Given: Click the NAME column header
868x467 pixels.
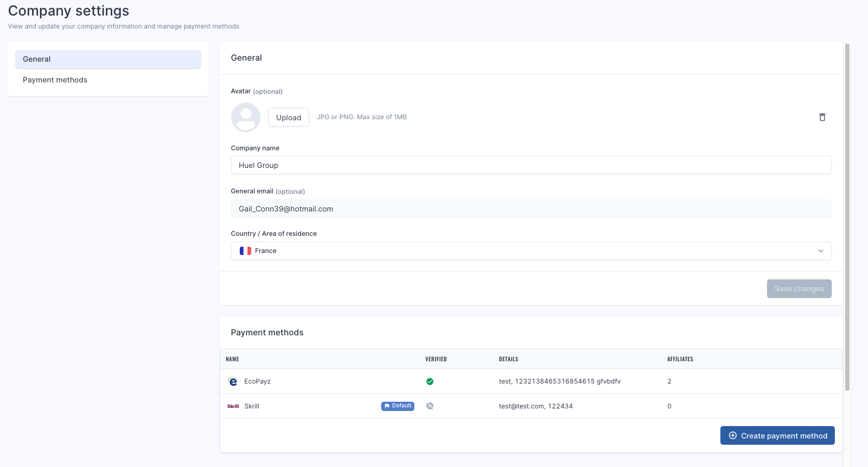Looking at the screenshot, I should 233,359.
